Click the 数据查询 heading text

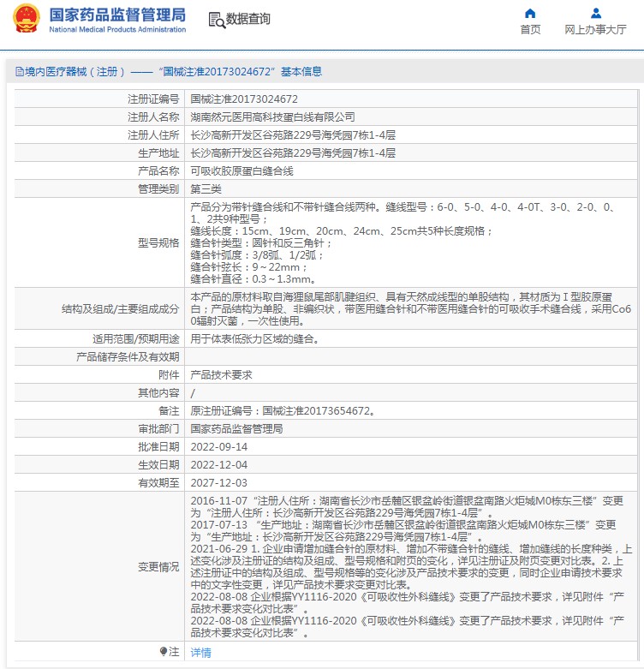click(247, 19)
